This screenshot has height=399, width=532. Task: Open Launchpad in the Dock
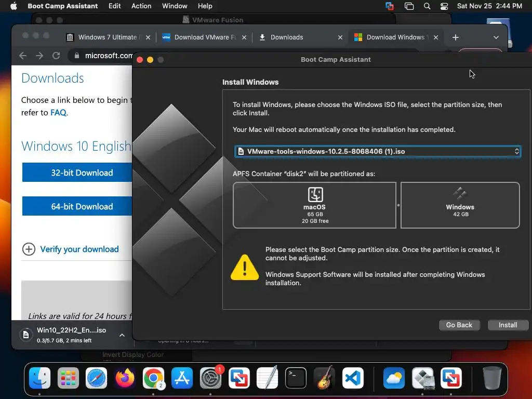68,378
